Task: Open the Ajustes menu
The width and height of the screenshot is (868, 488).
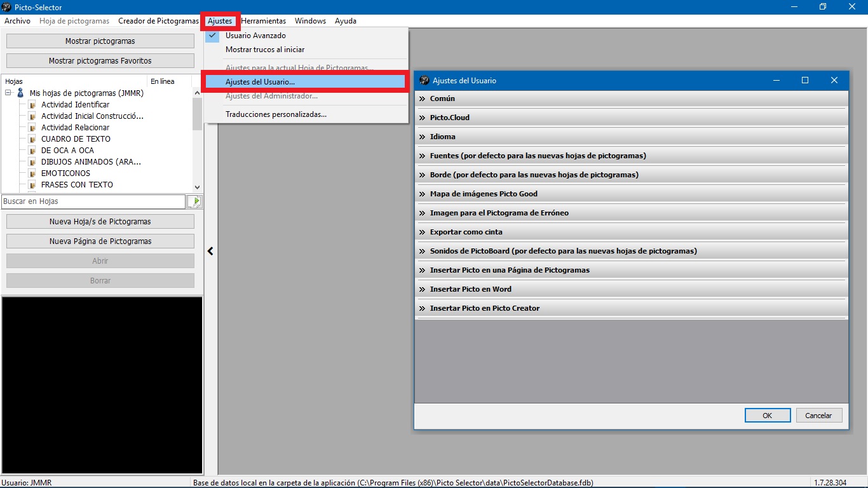Action: pyautogui.click(x=220, y=21)
